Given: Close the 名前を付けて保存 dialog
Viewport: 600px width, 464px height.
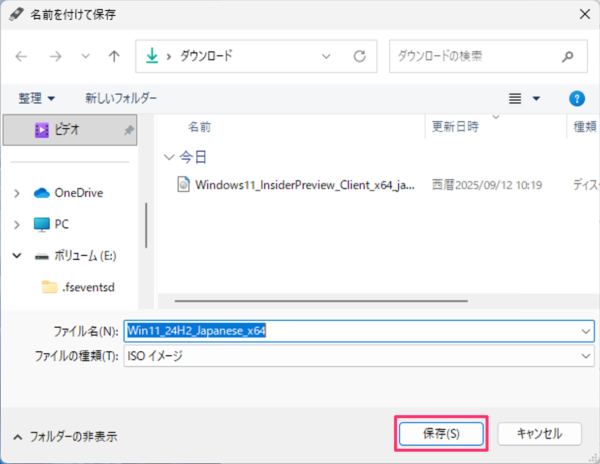Looking at the screenshot, I should pos(585,15).
